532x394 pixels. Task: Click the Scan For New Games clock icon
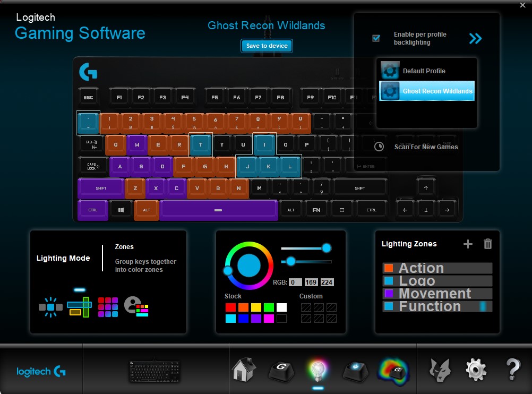pos(379,147)
